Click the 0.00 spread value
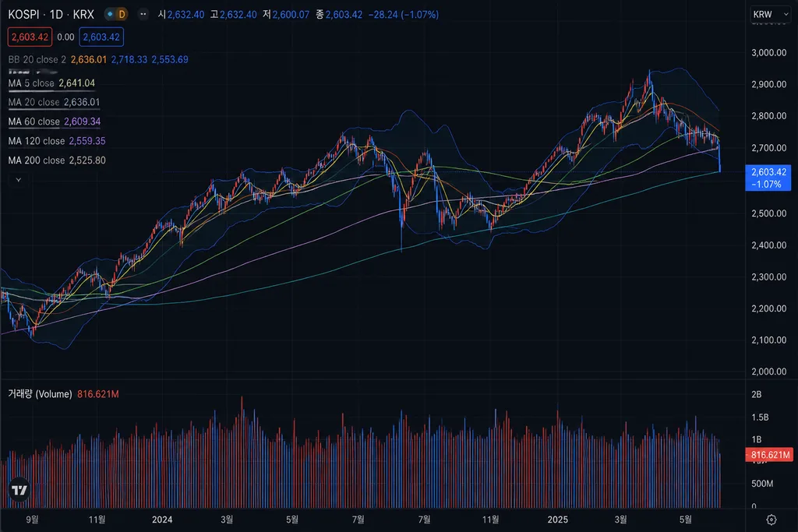Screen dimensions: 798x532 point(65,37)
